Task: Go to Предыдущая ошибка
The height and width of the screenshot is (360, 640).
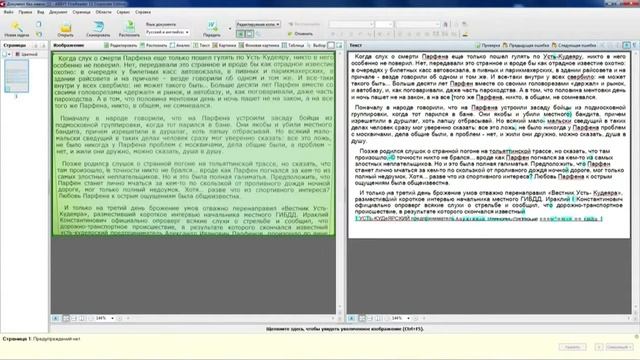Action: [x=527, y=45]
